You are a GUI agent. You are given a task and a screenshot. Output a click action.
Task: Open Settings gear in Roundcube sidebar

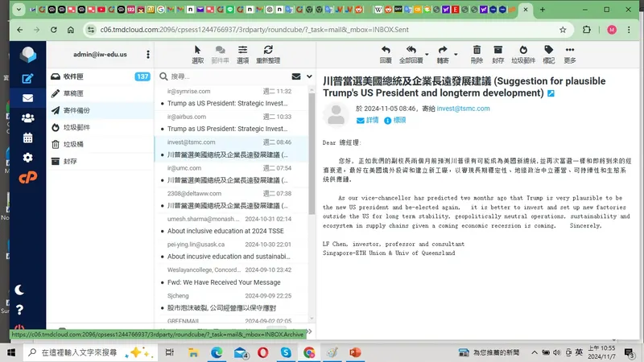click(x=27, y=158)
